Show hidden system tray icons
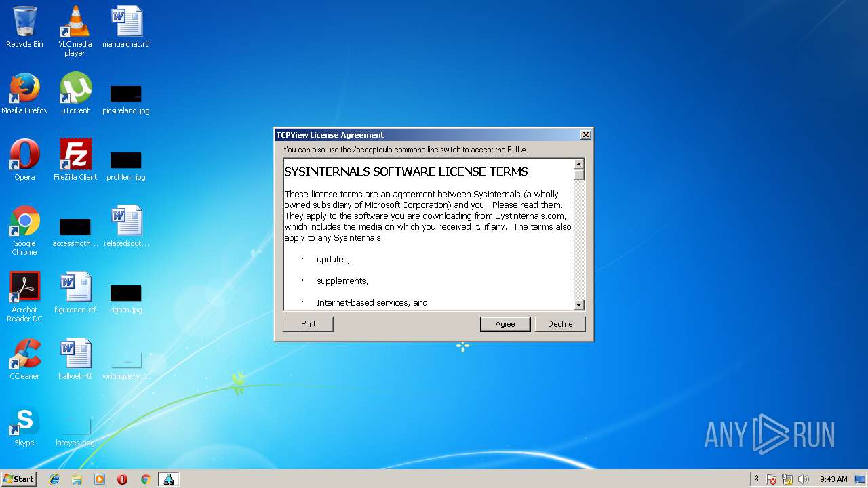The height and width of the screenshot is (488, 868). (756, 479)
